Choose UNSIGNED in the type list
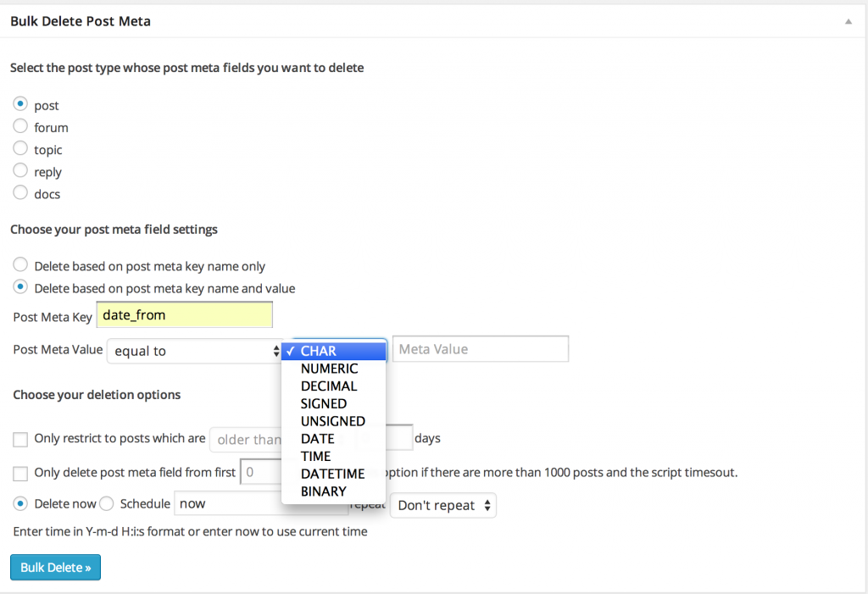Screen dimensions: 868x594 [x=333, y=421]
